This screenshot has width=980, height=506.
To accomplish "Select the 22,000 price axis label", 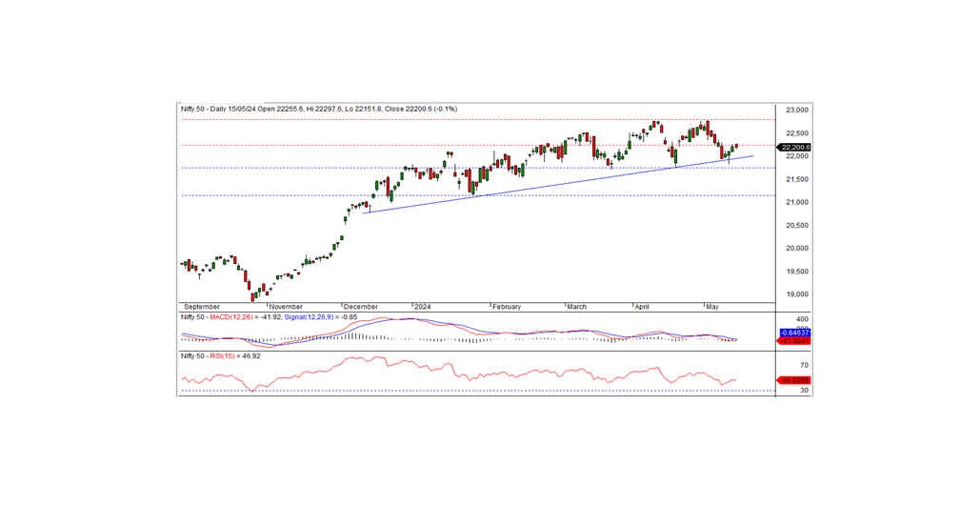I will click(798, 156).
